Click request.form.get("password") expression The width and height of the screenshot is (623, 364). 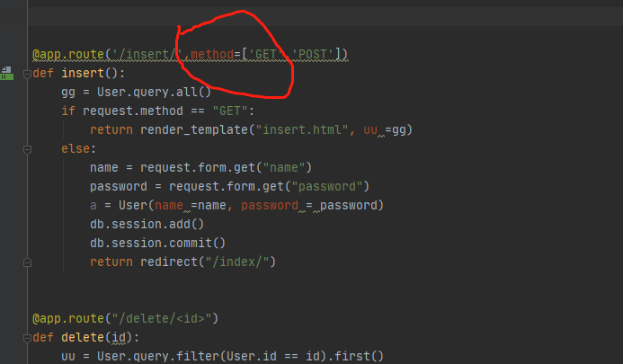coord(269,186)
